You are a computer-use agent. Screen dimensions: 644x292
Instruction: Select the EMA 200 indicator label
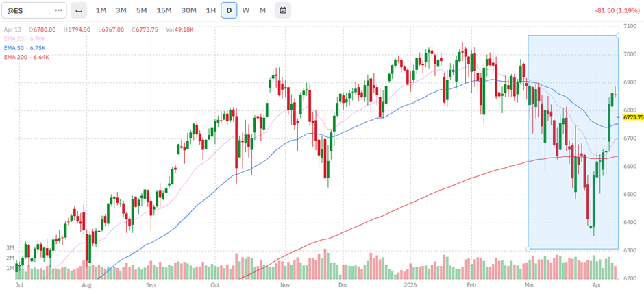point(26,57)
